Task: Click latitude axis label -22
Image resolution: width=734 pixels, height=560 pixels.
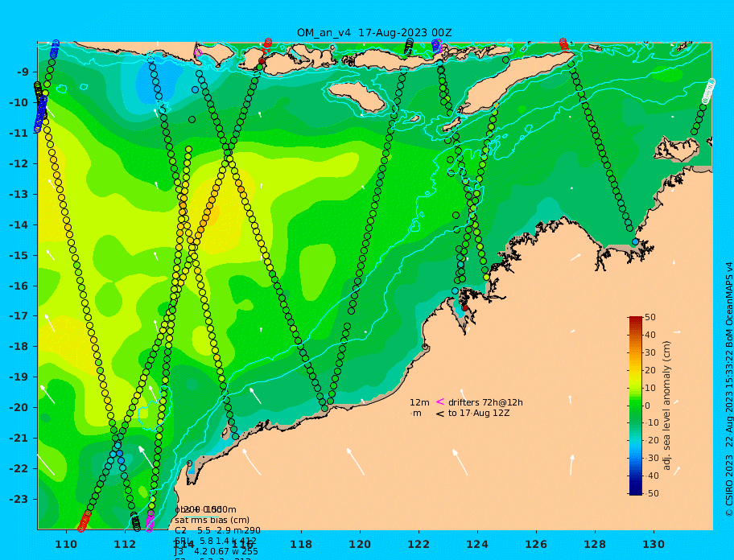Action: 19,469
